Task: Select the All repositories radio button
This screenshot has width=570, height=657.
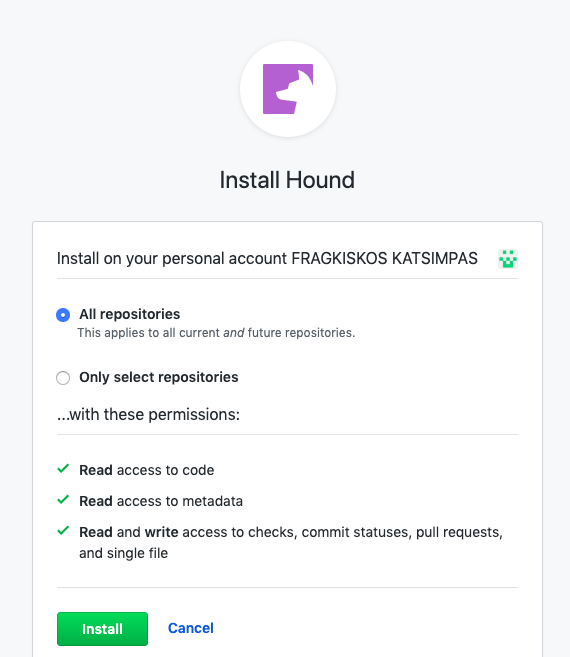Action: pos(63,315)
